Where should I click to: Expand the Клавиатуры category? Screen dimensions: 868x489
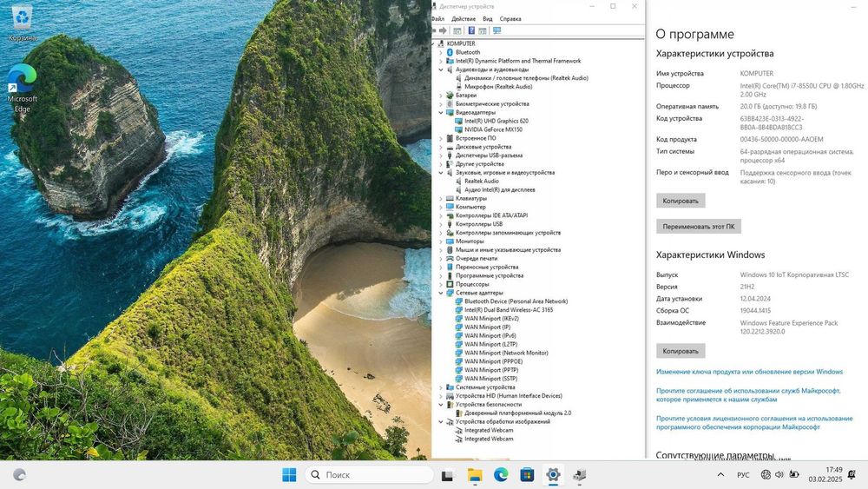point(441,198)
